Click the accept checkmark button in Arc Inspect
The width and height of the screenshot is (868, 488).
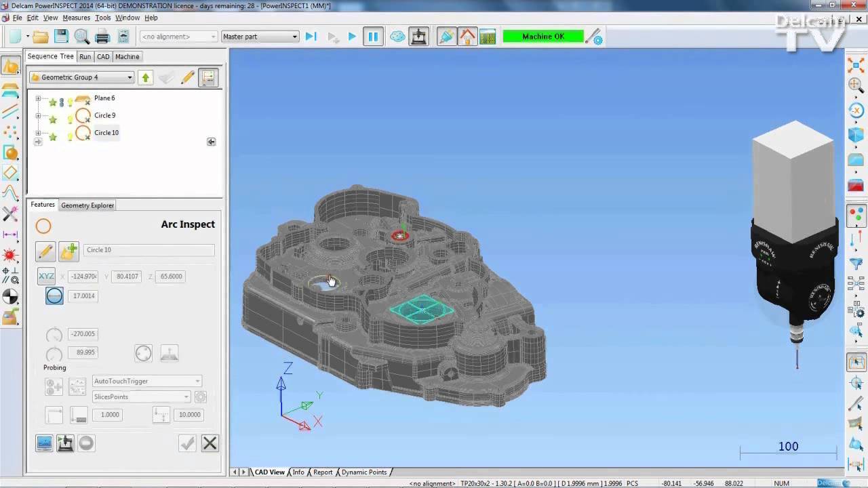coord(188,444)
